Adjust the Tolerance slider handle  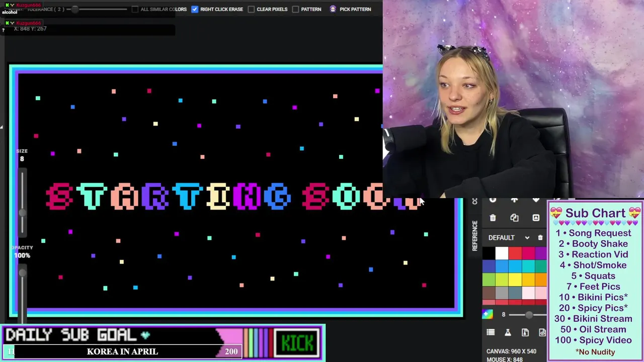coord(74,9)
